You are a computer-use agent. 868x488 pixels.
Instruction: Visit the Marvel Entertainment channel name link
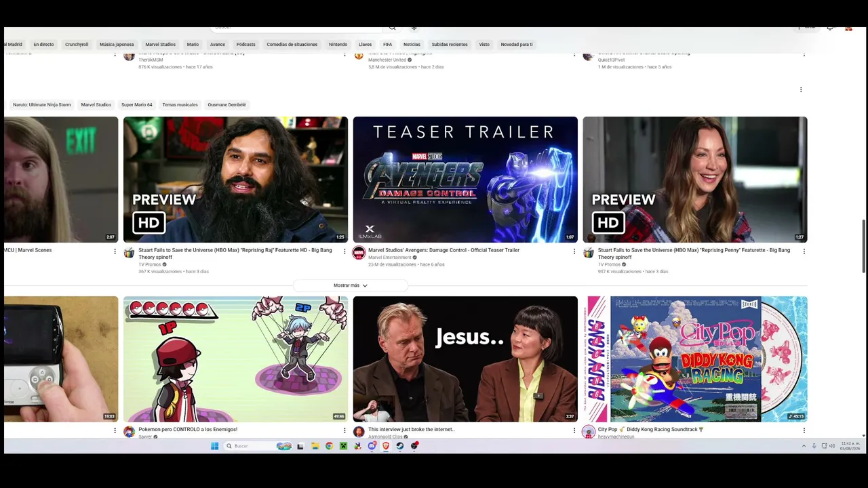390,258
